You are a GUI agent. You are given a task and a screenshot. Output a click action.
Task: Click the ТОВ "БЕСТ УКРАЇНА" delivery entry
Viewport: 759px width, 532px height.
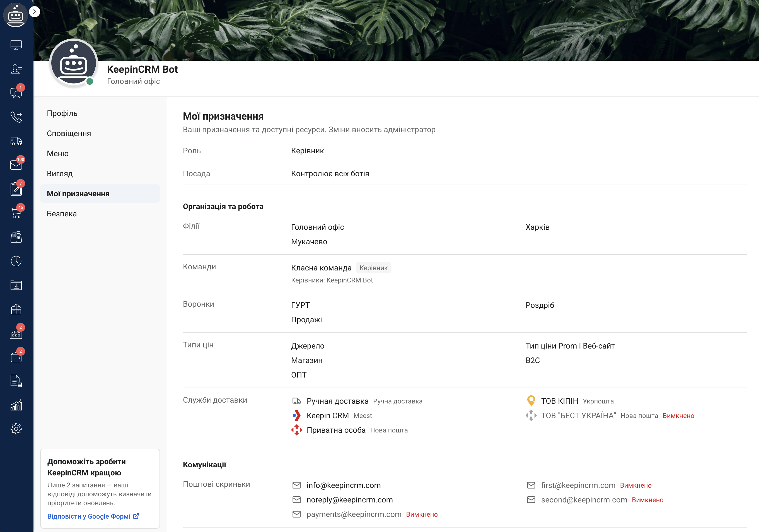610,416
